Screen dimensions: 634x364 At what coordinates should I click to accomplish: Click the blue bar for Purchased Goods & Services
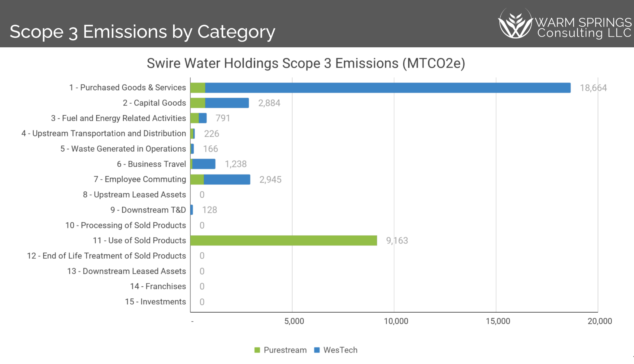(x=388, y=88)
